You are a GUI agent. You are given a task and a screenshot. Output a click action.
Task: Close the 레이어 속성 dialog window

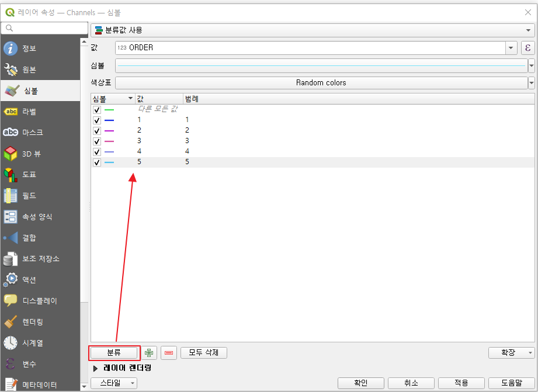[x=527, y=13]
